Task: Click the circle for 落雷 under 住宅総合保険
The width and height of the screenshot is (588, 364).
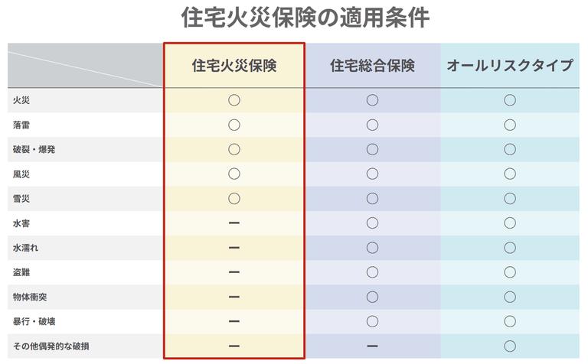Action: 372,125
